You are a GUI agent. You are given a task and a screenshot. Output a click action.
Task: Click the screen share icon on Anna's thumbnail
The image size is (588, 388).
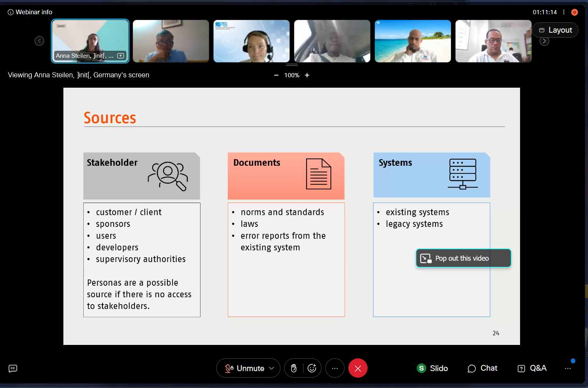(121, 56)
